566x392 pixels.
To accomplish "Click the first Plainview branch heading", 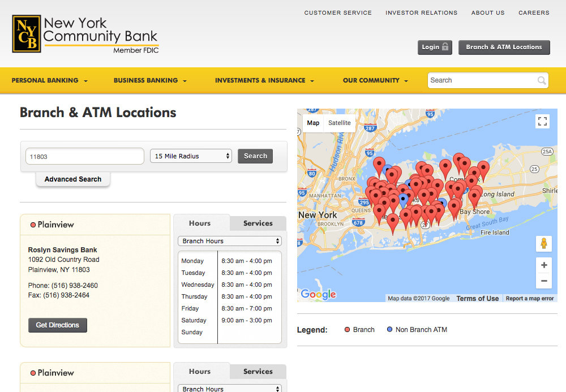I will 55,225.
